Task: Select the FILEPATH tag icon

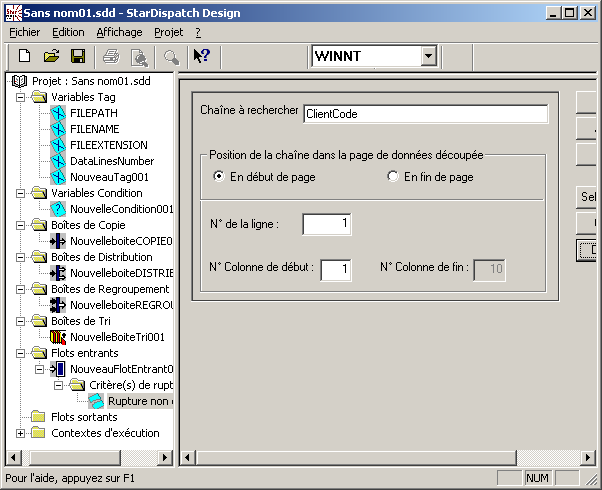Action: pyautogui.click(x=58, y=113)
